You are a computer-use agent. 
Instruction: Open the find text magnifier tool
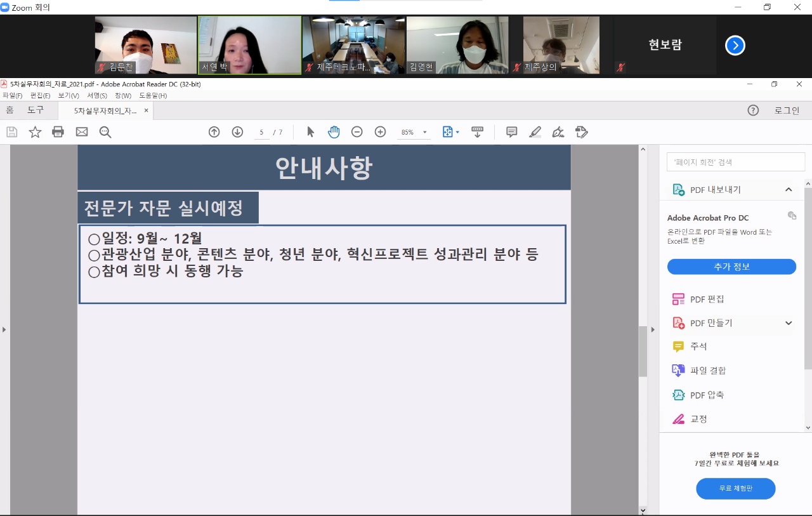pos(105,132)
